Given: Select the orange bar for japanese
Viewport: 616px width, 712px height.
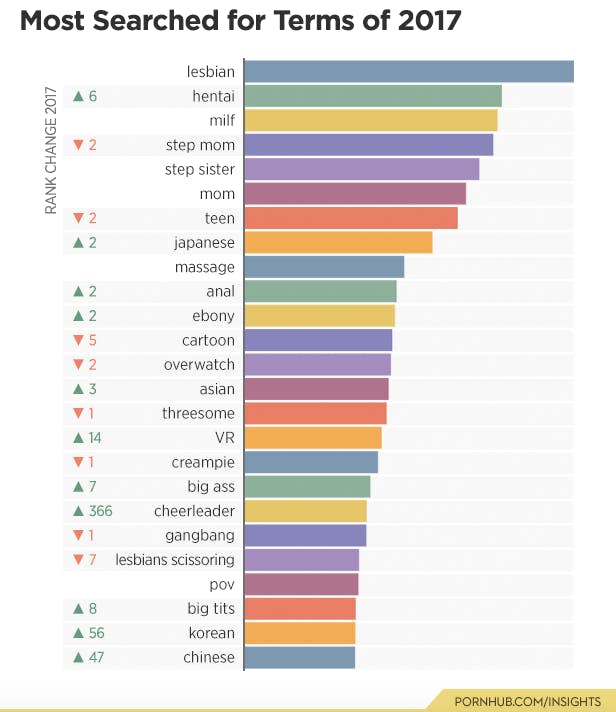Looking at the screenshot, I should coord(338,242).
